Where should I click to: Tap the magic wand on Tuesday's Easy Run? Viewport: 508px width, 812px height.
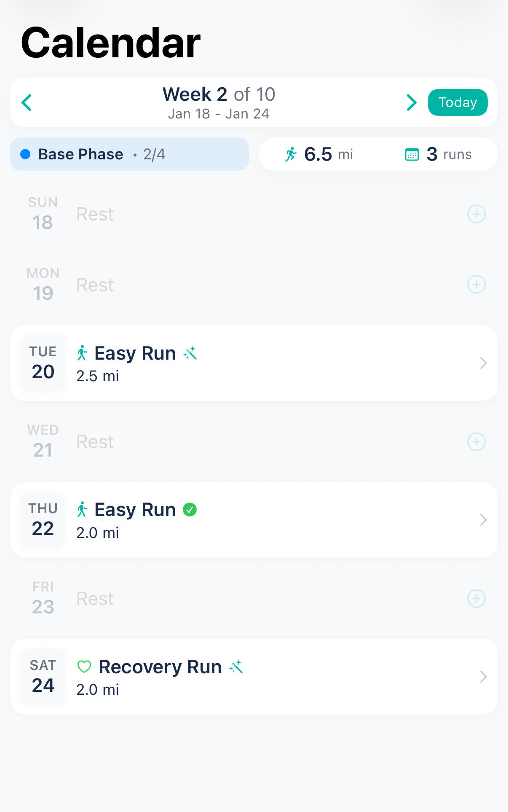(190, 353)
